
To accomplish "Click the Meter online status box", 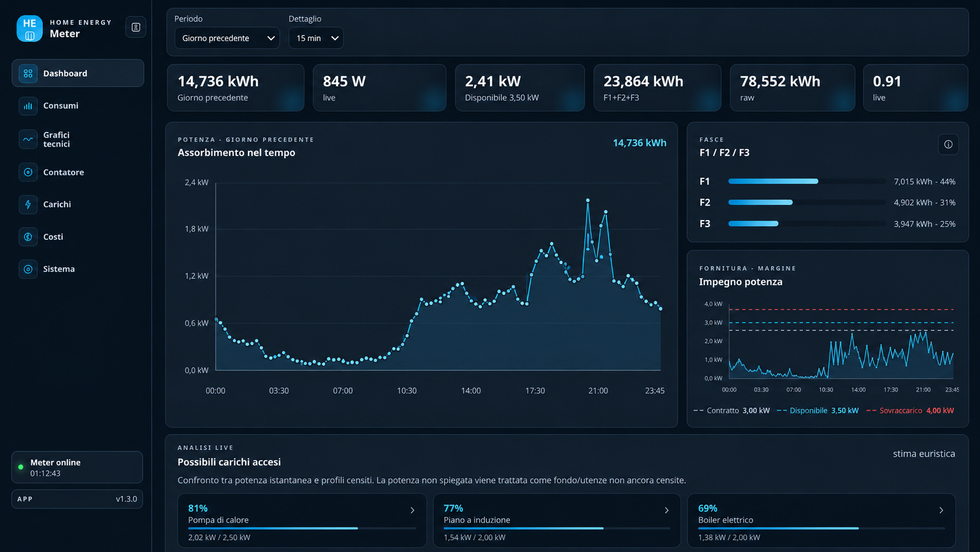I will [77, 468].
